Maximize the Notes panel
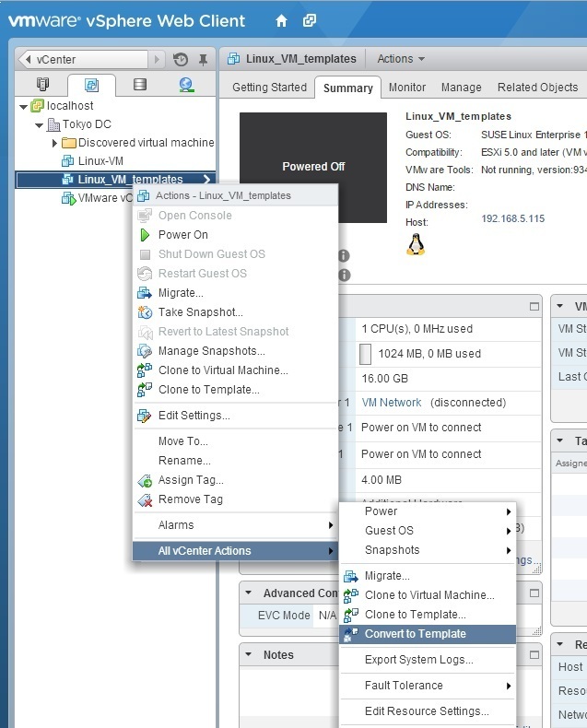Viewport: 587px width, 728px height. tap(534, 654)
